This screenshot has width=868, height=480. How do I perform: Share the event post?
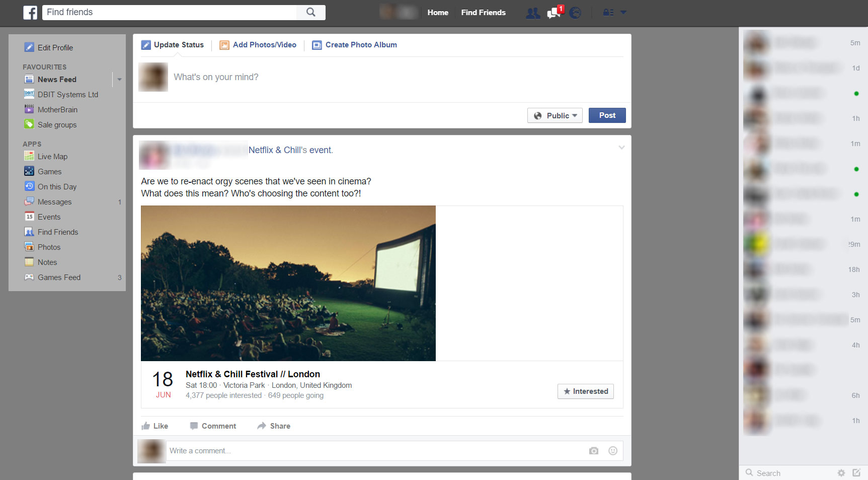tap(274, 426)
